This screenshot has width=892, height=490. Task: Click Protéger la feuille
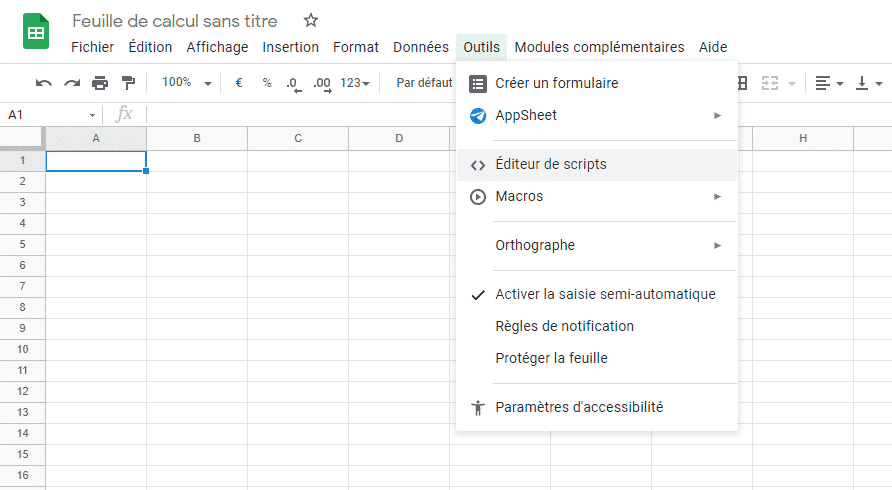[x=551, y=358]
